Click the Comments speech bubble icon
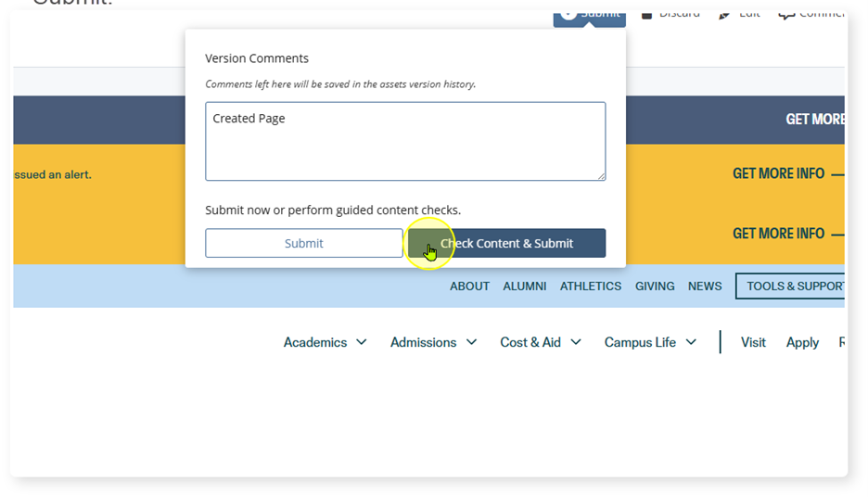Viewport: 868px width, 497px height. click(x=786, y=13)
